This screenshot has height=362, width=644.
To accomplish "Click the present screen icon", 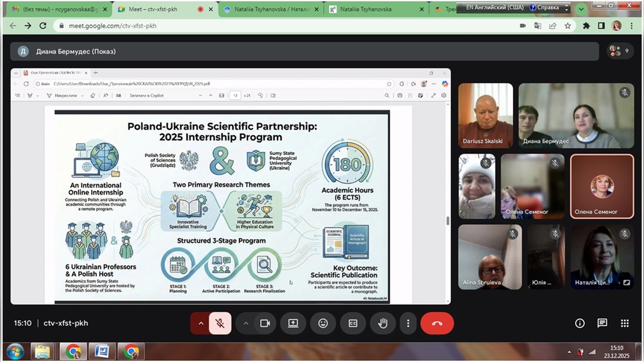I will click(293, 323).
